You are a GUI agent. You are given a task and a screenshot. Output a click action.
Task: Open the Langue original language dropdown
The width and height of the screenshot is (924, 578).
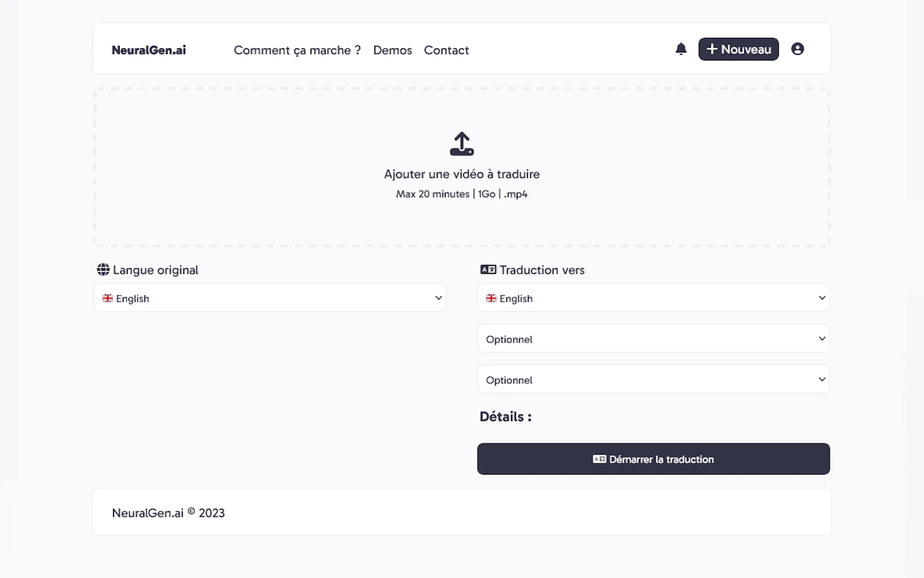coord(270,298)
